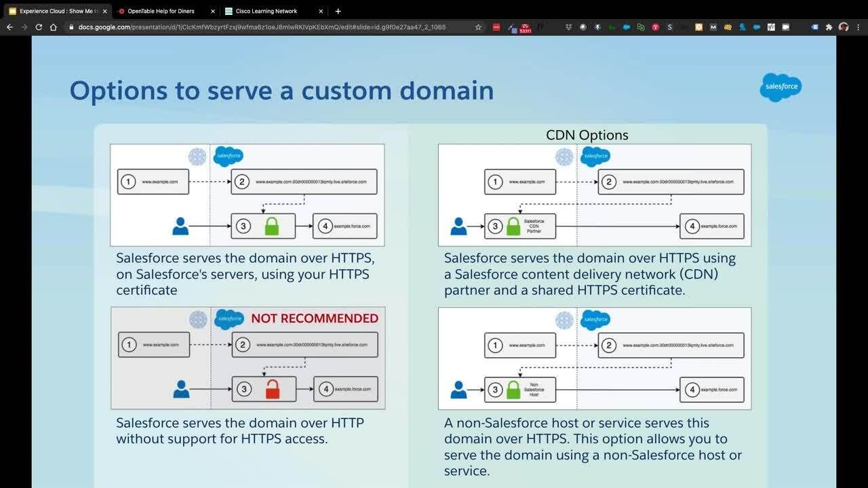Click text 'Salesforce serves the domain over HTTP without support'
This screenshot has width=868, height=488.
click(240, 430)
